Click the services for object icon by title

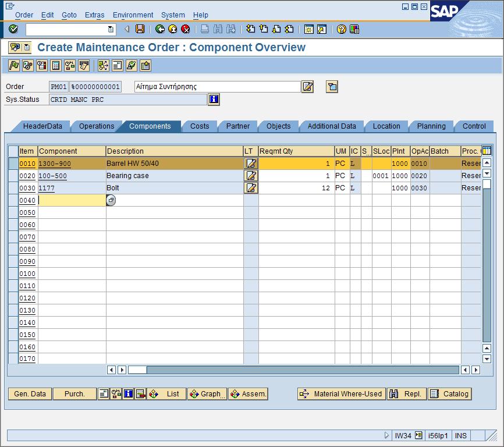pyautogui.click(x=15, y=48)
